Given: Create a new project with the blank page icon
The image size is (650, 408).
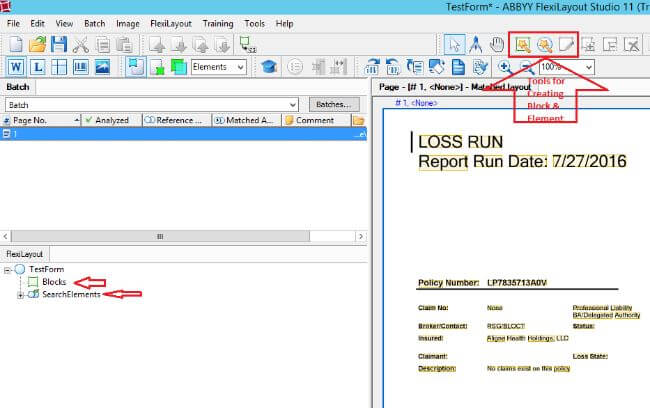Looking at the screenshot, I should point(16,44).
